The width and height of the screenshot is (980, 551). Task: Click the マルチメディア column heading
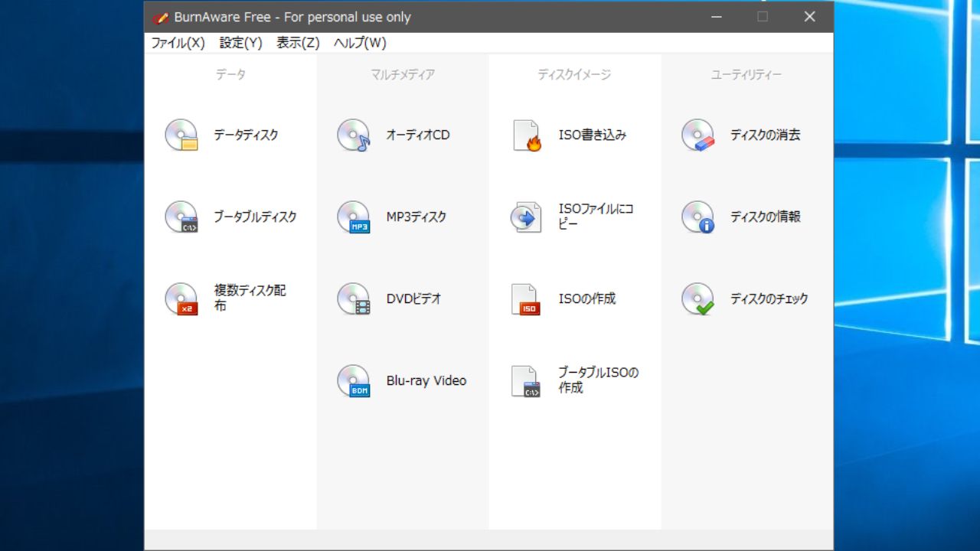click(403, 75)
